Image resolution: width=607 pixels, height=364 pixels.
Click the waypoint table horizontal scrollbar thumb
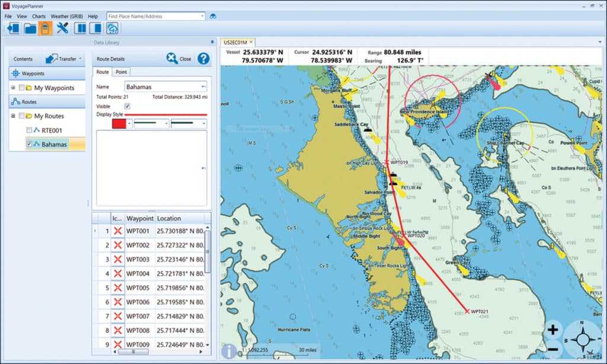pos(133,352)
